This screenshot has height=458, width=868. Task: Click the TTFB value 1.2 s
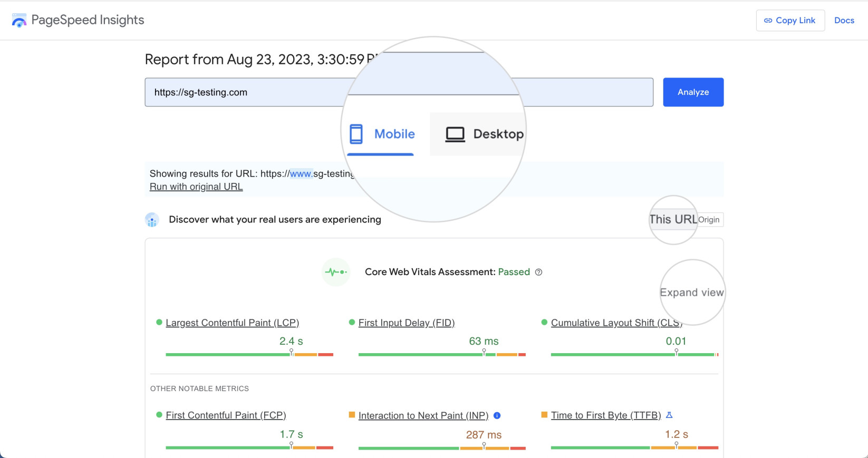(x=676, y=434)
